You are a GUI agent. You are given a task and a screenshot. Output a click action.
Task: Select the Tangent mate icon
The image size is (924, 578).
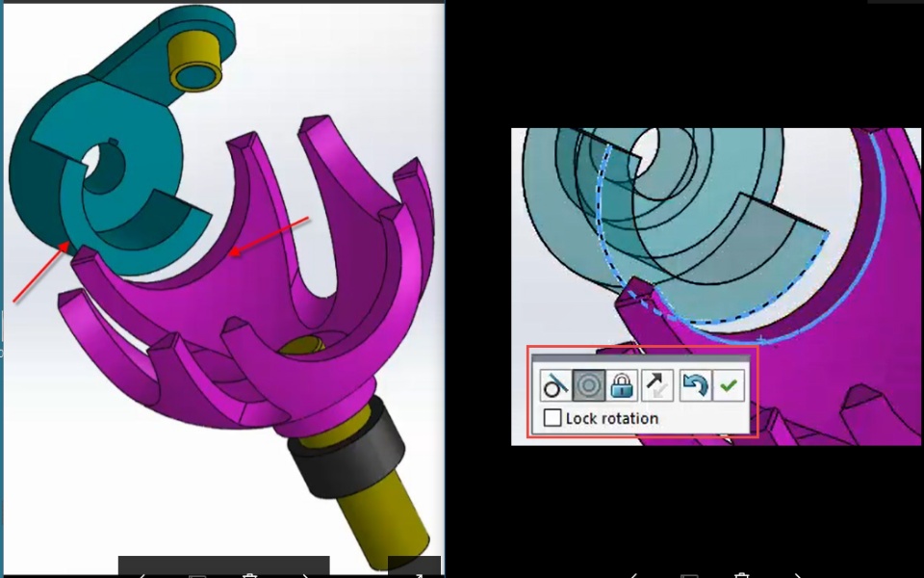[555, 385]
